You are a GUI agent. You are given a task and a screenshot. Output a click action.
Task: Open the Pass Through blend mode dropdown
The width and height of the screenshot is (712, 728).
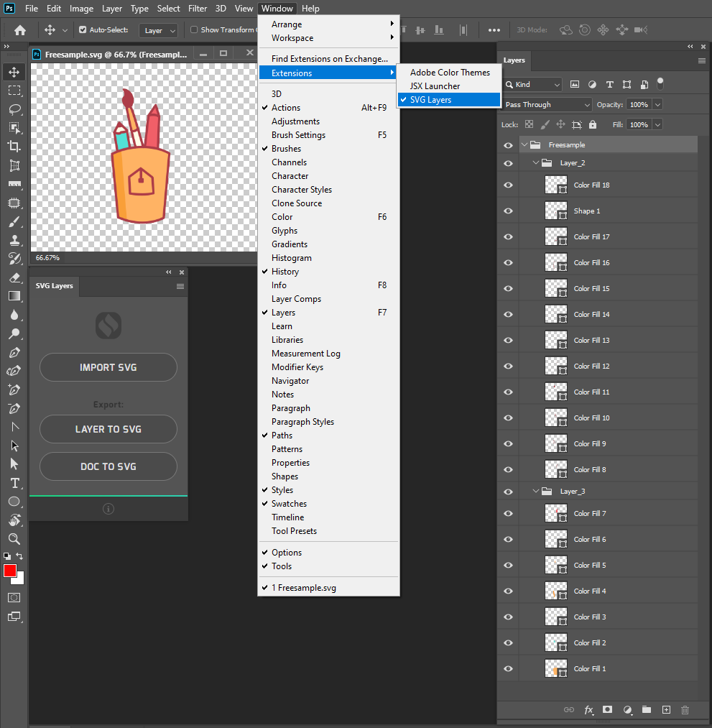[x=547, y=104]
